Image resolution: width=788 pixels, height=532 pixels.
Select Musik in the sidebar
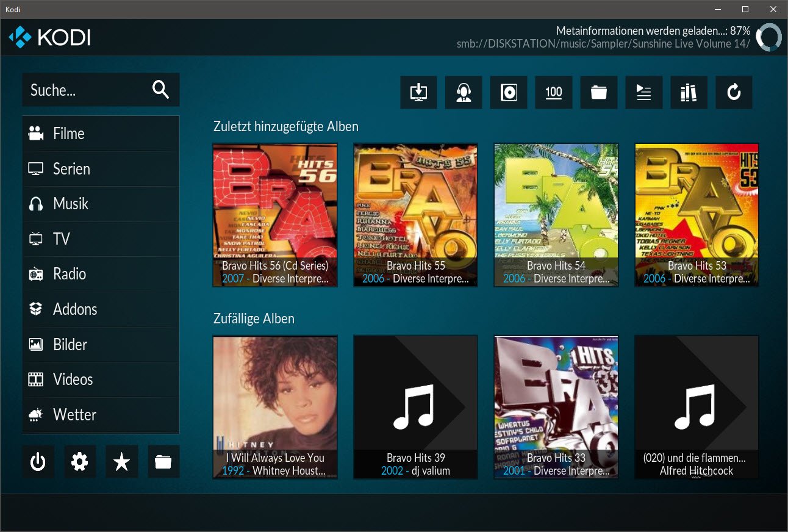tap(101, 204)
